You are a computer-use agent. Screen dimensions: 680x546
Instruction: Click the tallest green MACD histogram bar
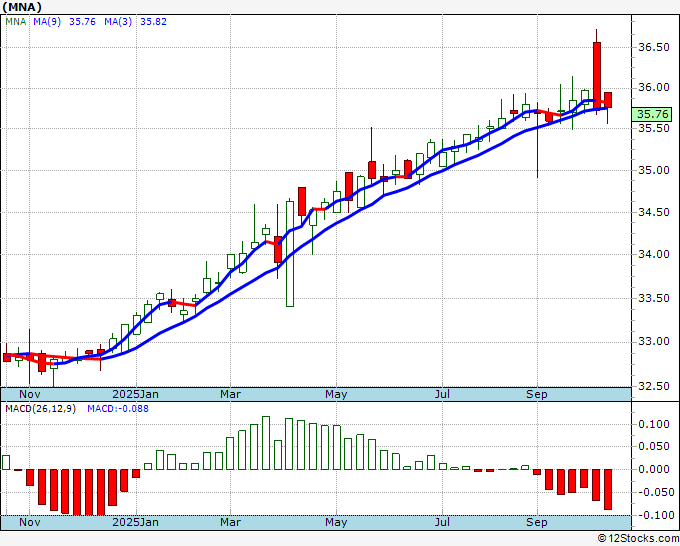point(266,443)
